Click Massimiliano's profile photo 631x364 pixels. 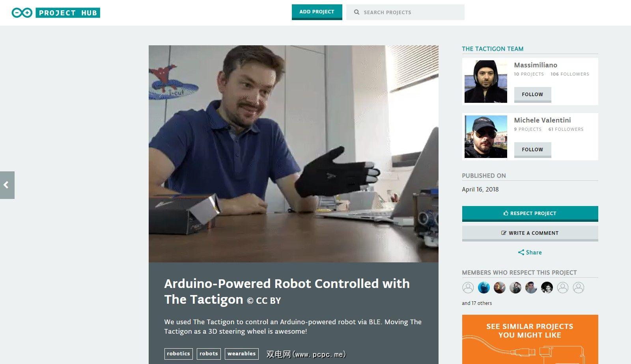[x=485, y=82]
